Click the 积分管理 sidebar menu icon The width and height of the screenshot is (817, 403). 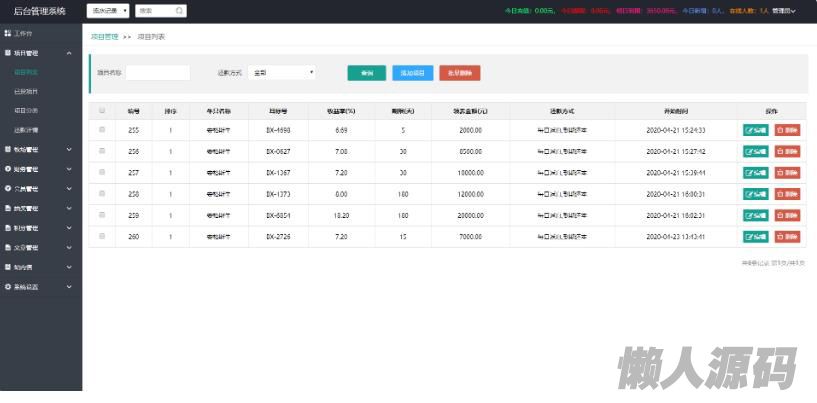pyautogui.click(x=8, y=228)
